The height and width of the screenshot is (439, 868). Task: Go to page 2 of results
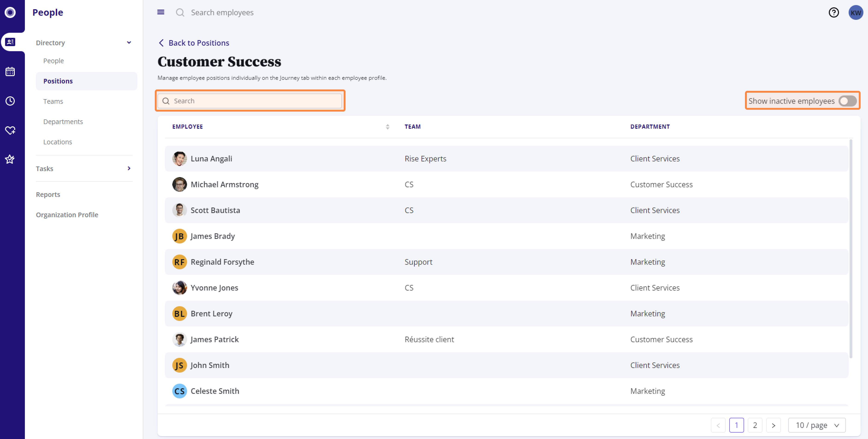click(755, 425)
